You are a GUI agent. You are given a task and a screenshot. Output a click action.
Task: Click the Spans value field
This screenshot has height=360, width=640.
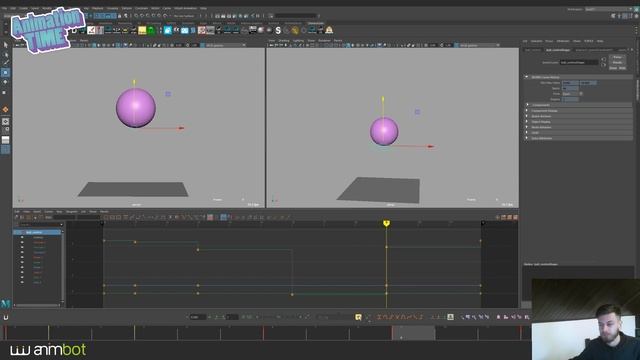[x=570, y=88]
